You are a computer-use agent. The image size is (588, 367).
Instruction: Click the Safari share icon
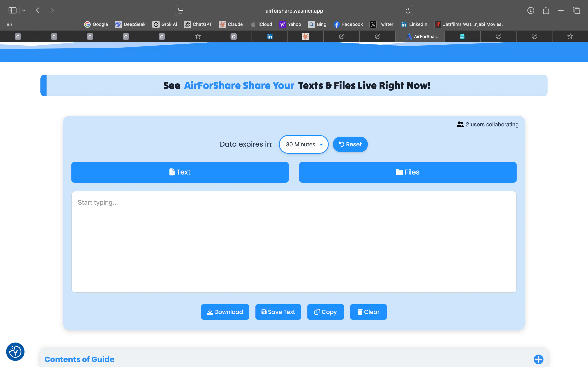click(546, 10)
